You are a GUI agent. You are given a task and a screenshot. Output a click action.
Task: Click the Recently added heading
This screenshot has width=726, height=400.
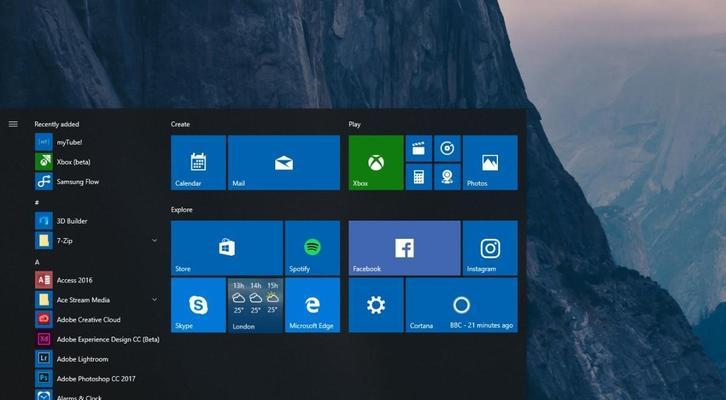pyautogui.click(x=56, y=124)
